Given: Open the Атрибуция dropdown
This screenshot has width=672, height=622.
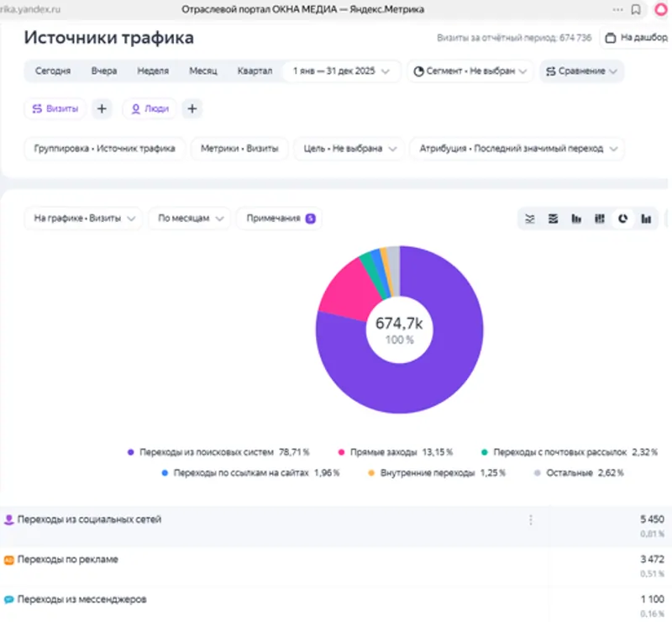Looking at the screenshot, I should pos(515,148).
